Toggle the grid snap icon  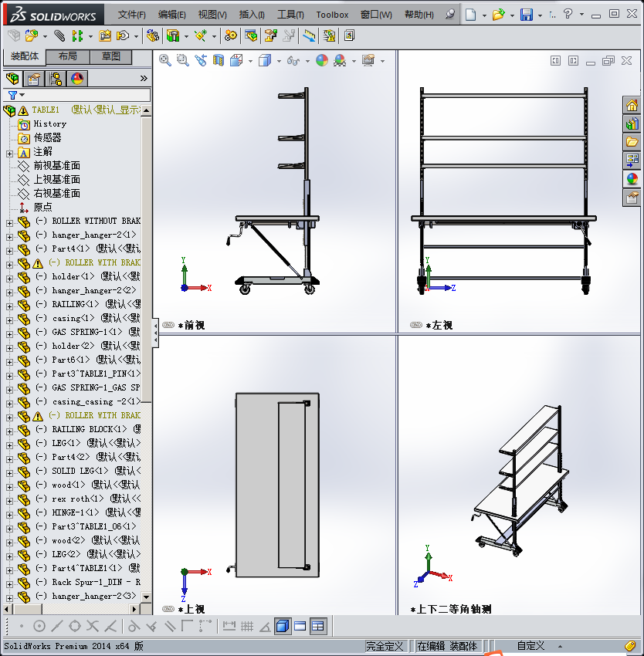pos(247,627)
